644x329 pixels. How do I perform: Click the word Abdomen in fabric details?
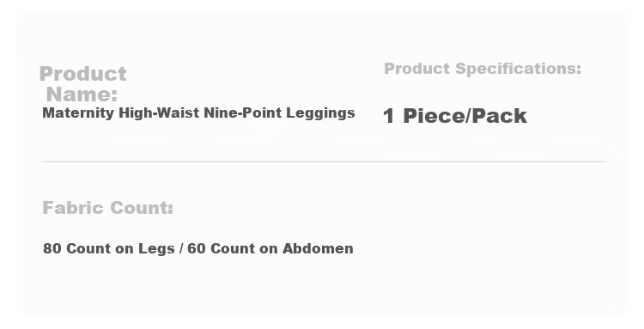(318, 248)
